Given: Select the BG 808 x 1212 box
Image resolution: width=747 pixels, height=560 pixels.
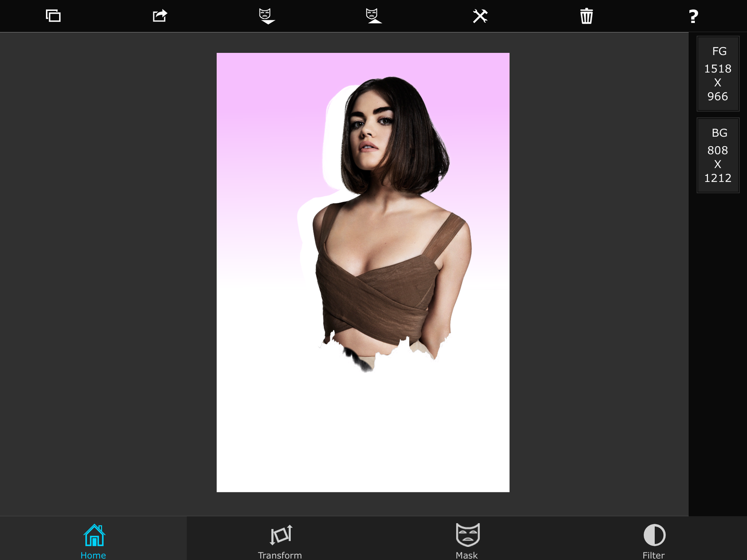Looking at the screenshot, I should (x=717, y=156).
